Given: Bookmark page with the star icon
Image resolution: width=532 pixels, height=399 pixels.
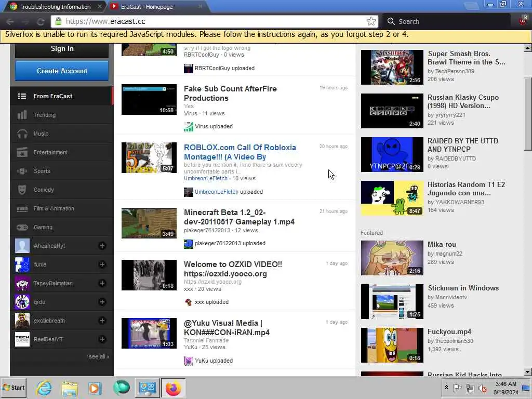Looking at the screenshot, I should tap(371, 21).
